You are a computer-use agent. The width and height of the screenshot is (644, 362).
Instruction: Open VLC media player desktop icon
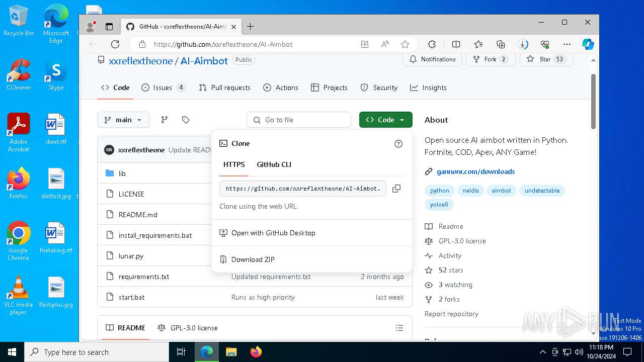(x=18, y=296)
